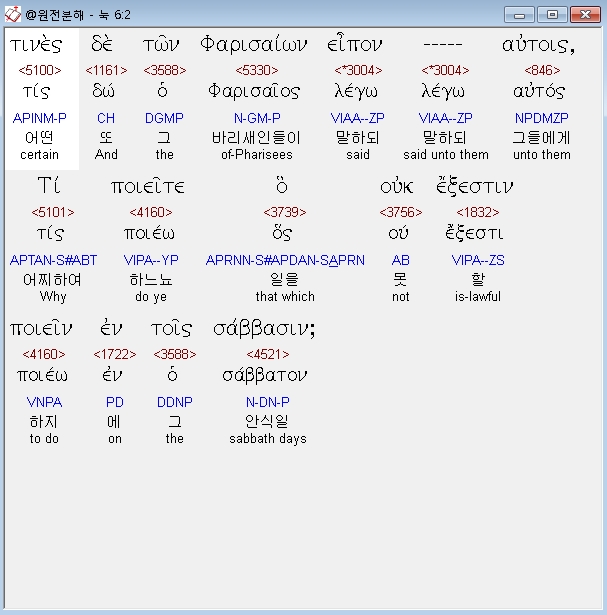Click Strong's number <3739>

(285, 212)
